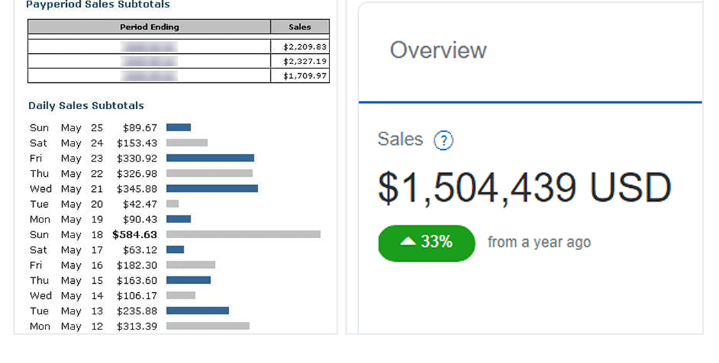Screen dimensions: 719x363
Task: Select the $182.30 value for May 16
Action: [137, 265]
